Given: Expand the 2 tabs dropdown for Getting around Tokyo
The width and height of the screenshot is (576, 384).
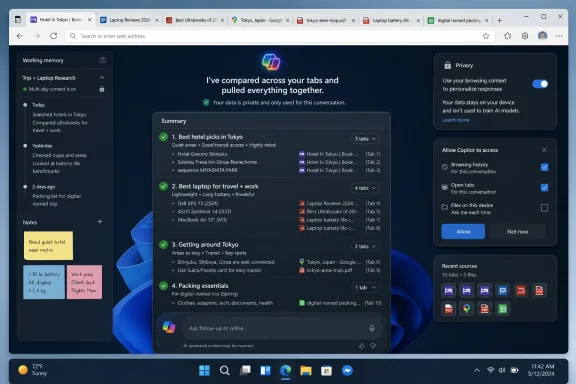Looking at the screenshot, I should coord(365,246).
